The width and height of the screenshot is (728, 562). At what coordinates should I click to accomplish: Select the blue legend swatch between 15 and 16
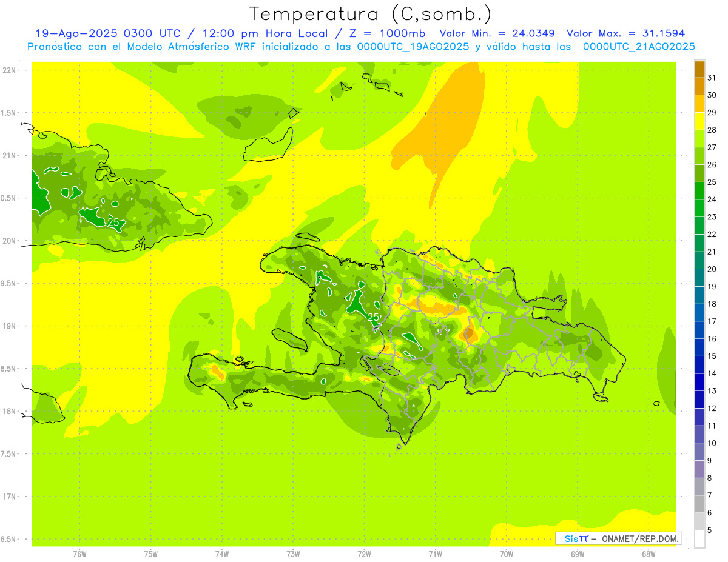pyautogui.click(x=699, y=347)
